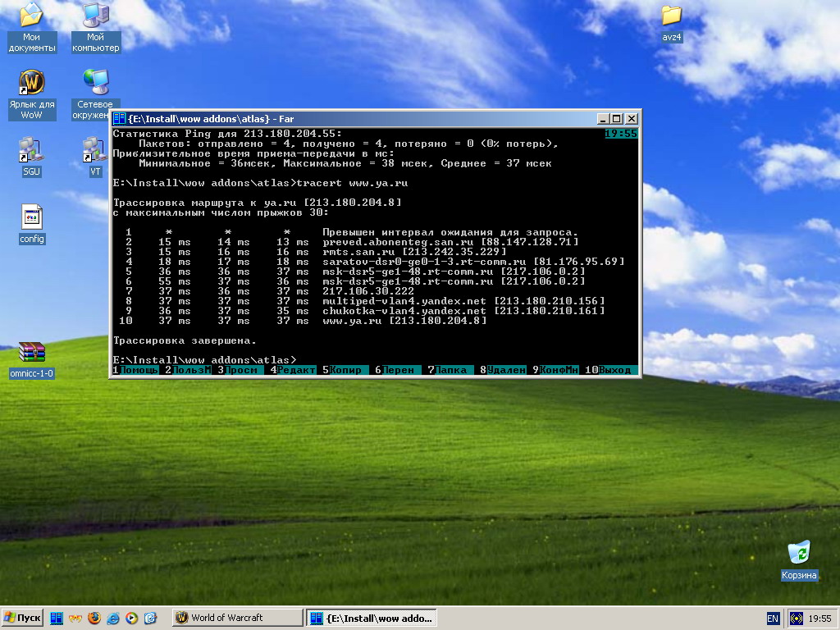The height and width of the screenshot is (630, 840).
Task: Click the last quick launch icon
Action: [x=151, y=618]
